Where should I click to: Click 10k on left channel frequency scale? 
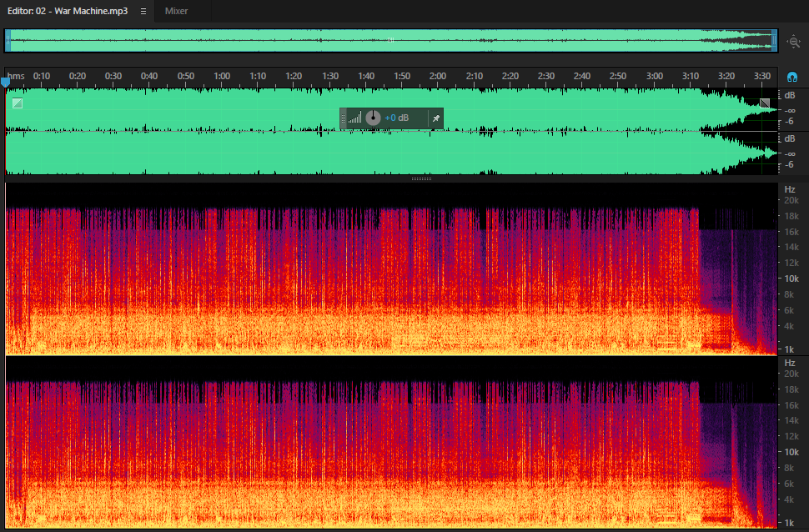click(791, 279)
